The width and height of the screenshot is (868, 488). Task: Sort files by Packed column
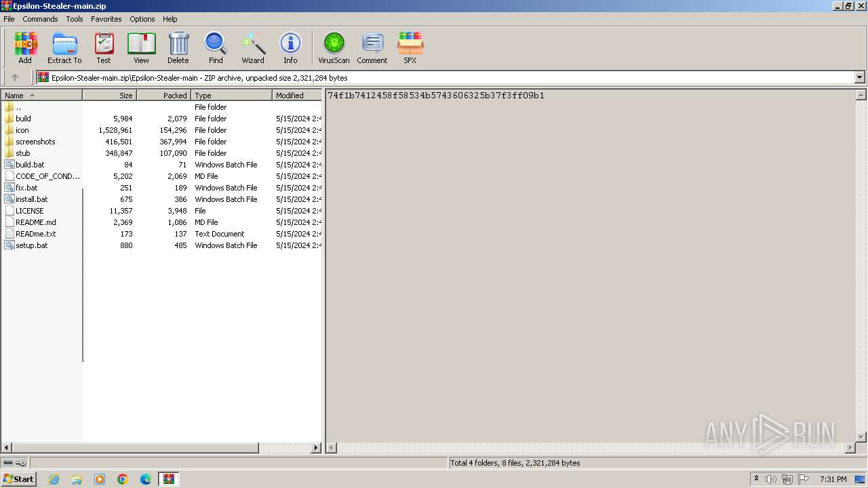click(x=164, y=96)
